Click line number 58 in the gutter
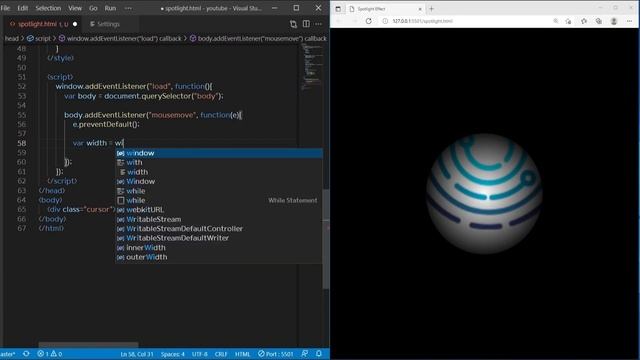Image resolution: width=640 pixels, height=360 pixels. point(22,143)
